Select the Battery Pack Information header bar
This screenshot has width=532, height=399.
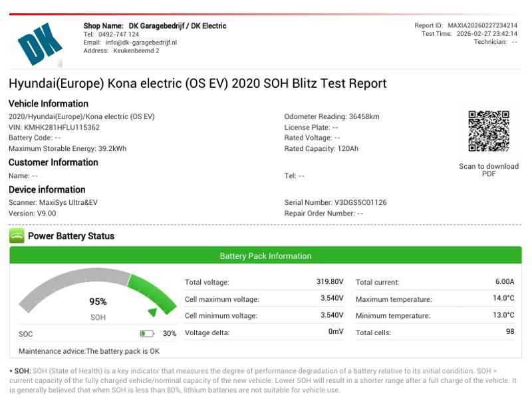[265, 256]
